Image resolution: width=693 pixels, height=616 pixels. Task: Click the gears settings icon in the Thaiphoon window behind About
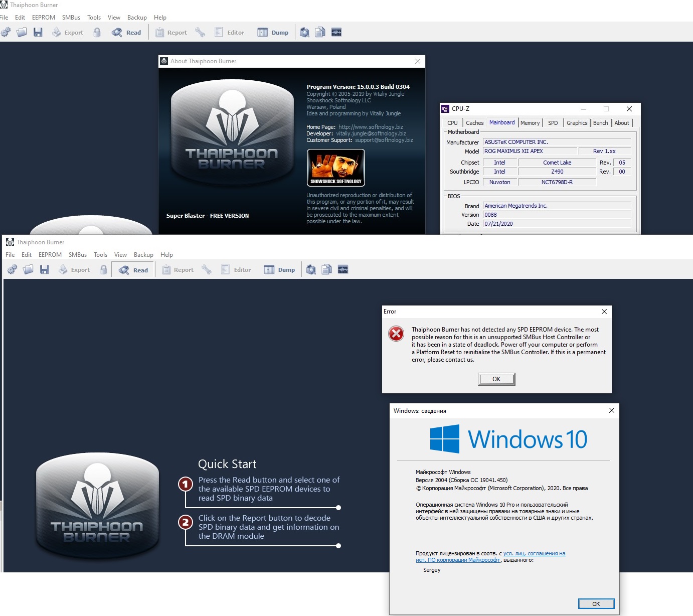(x=6, y=33)
